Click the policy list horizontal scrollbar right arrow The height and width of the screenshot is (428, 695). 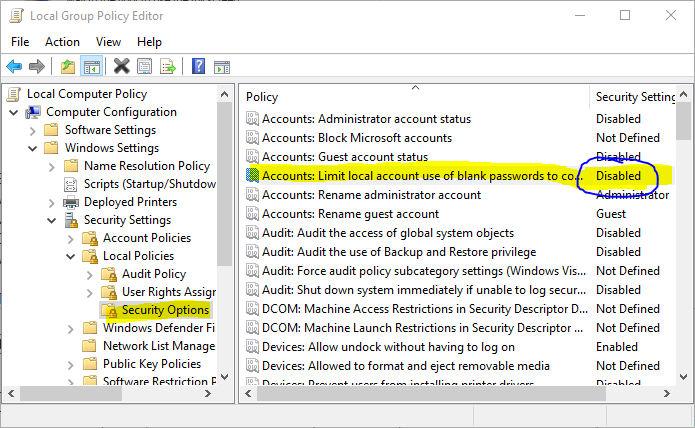click(666, 393)
